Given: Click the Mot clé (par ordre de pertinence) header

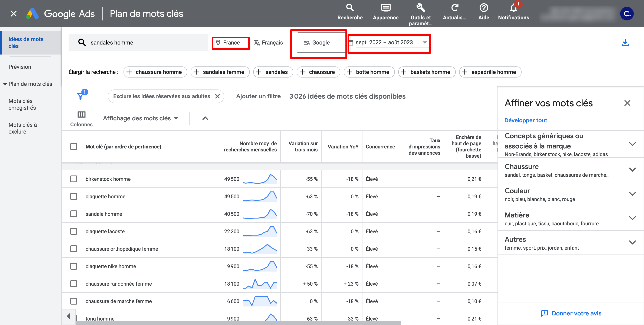Looking at the screenshot, I should (123, 147).
